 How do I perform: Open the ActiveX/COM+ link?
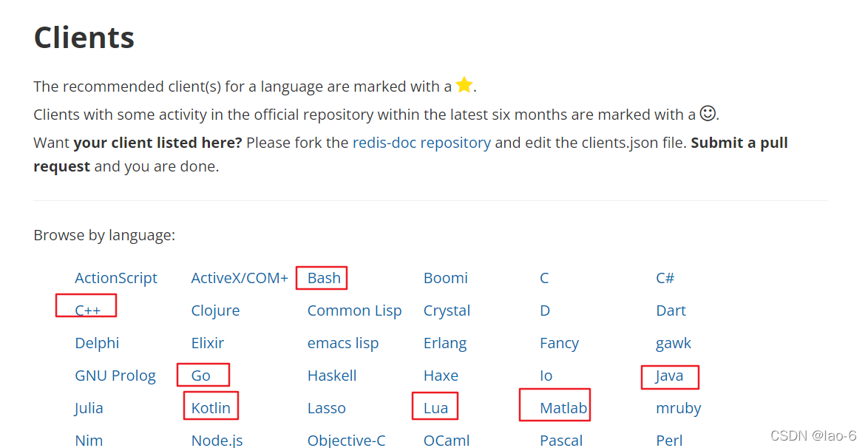(x=240, y=278)
